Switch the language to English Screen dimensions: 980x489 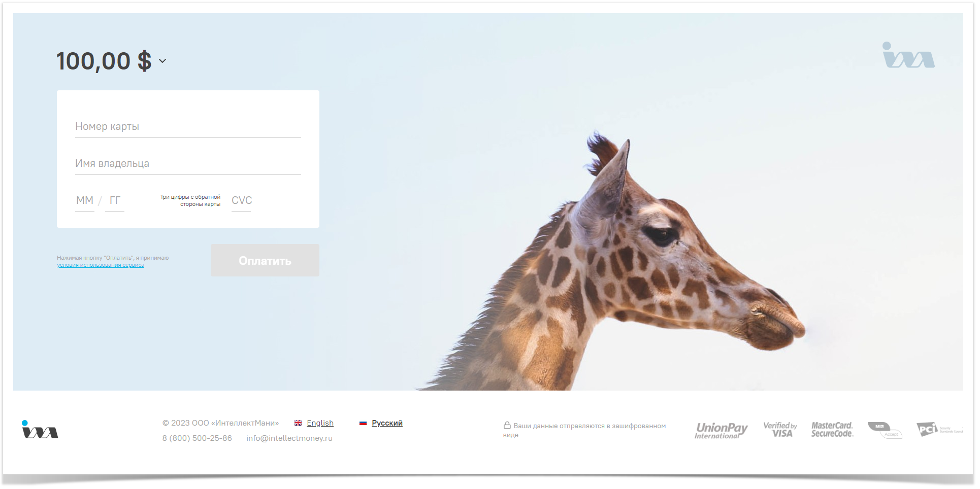(x=320, y=423)
